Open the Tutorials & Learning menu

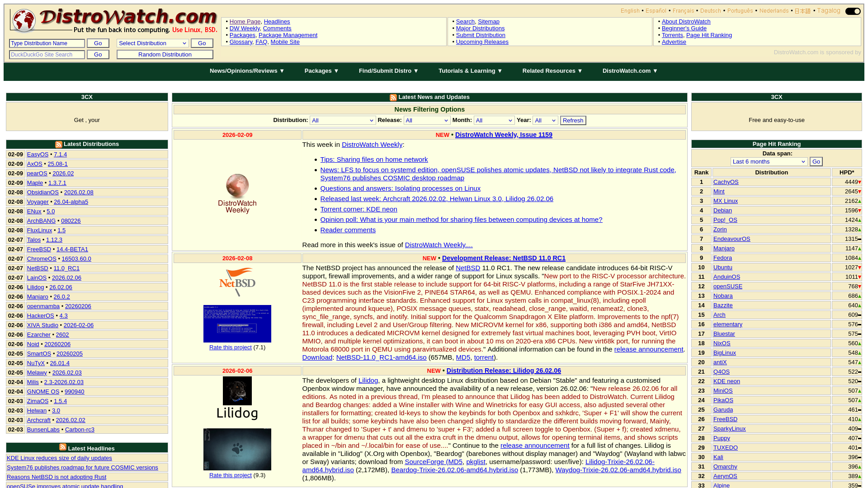point(470,71)
